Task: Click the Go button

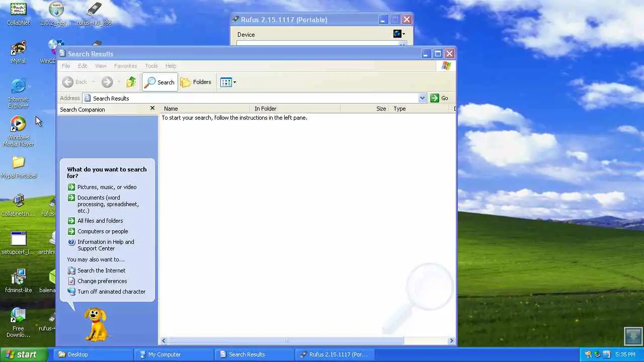Action: pyautogui.click(x=439, y=98)
